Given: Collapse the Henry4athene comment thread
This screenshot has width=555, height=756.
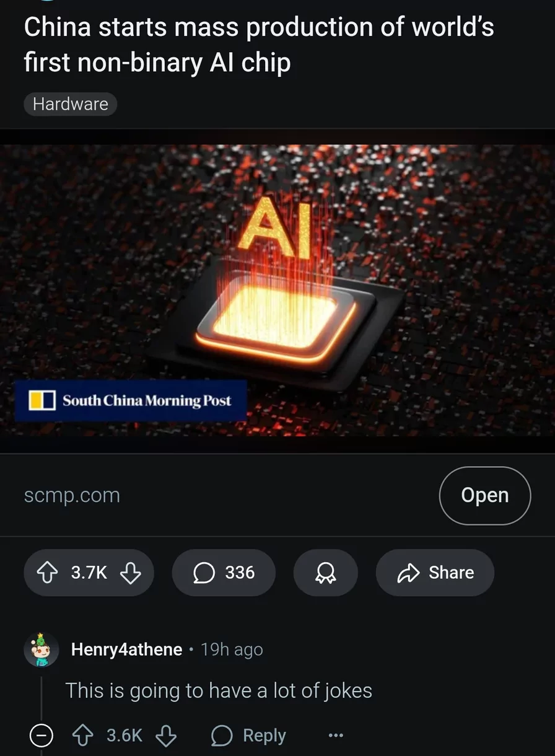Looking at the screenshot, I should [42, 736].
